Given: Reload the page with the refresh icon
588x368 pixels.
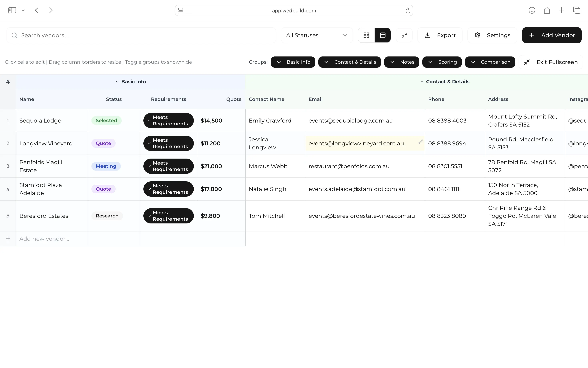Looking at the screenshot, I should tap(408, 10).
